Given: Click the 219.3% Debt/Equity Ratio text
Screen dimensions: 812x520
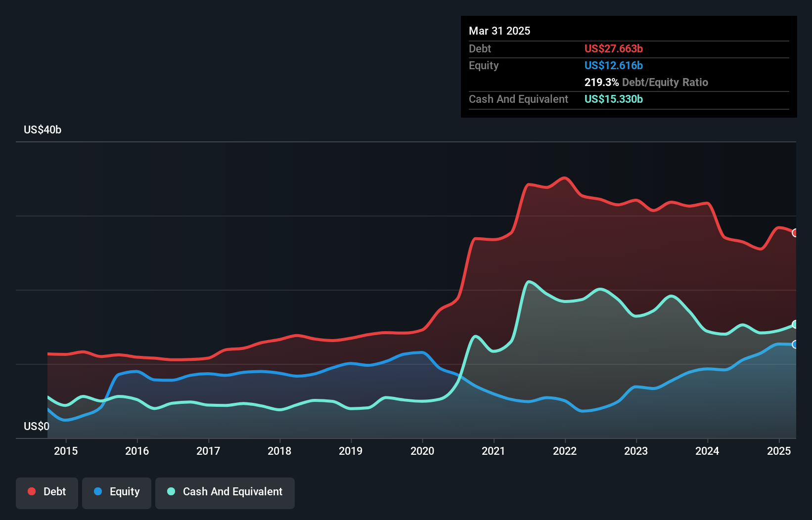Looking at the screenshot, I should pyautogui.click(x=646, y=82).
